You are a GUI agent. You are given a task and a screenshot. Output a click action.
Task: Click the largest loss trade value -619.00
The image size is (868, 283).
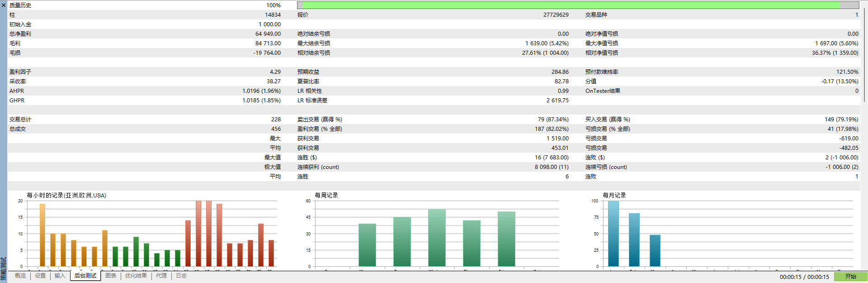tap(849, 139)
